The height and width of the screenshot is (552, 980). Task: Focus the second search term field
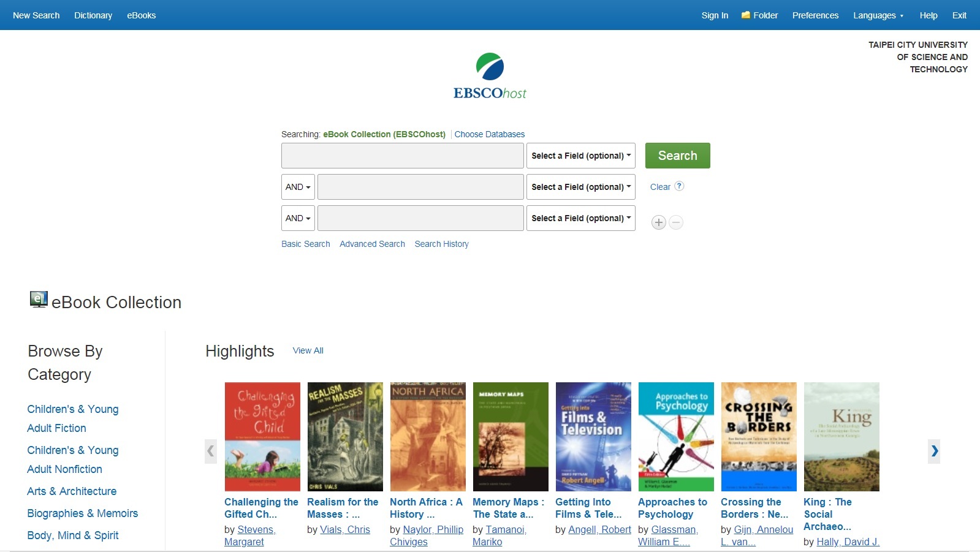pos(420,187)
